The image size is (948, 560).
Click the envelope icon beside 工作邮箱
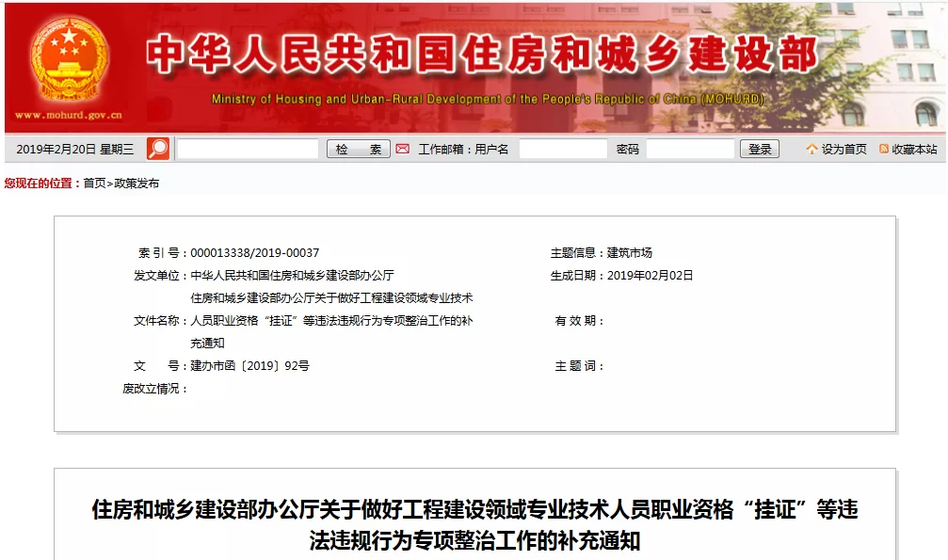tap(403, 148)
